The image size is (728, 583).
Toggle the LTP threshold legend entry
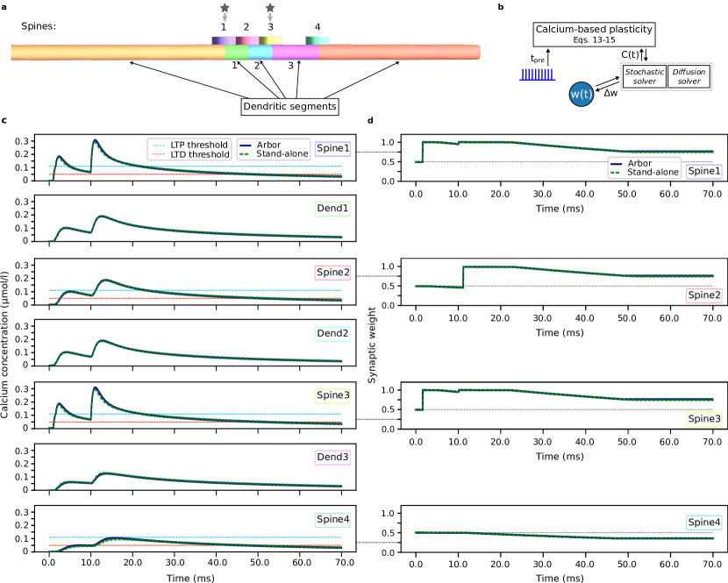coord(190,145)
